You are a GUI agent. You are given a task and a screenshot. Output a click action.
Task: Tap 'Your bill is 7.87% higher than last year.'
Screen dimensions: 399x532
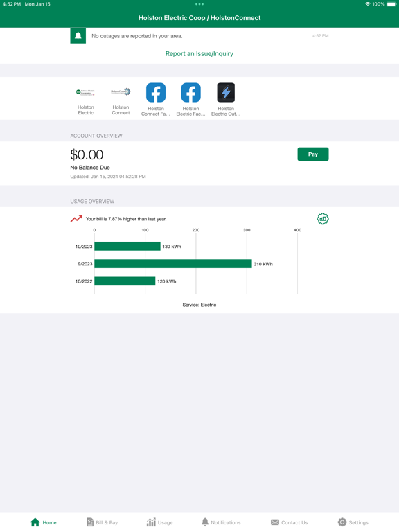point(126,219)
